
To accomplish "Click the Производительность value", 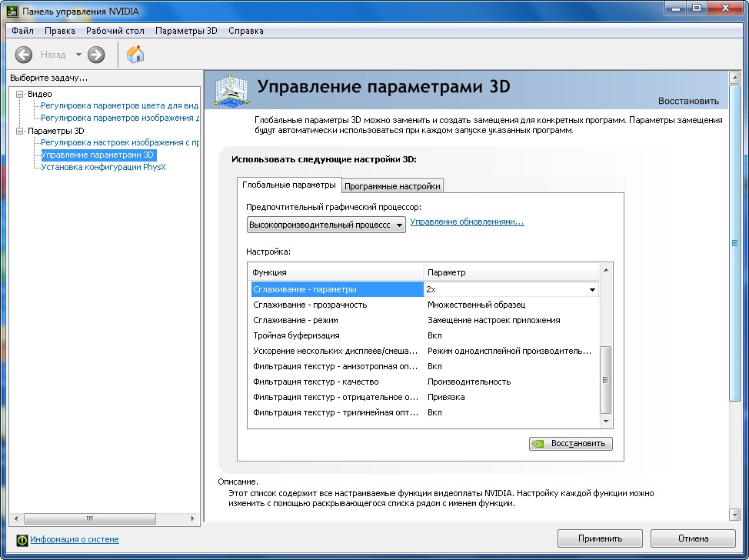I will click(469, 382).
